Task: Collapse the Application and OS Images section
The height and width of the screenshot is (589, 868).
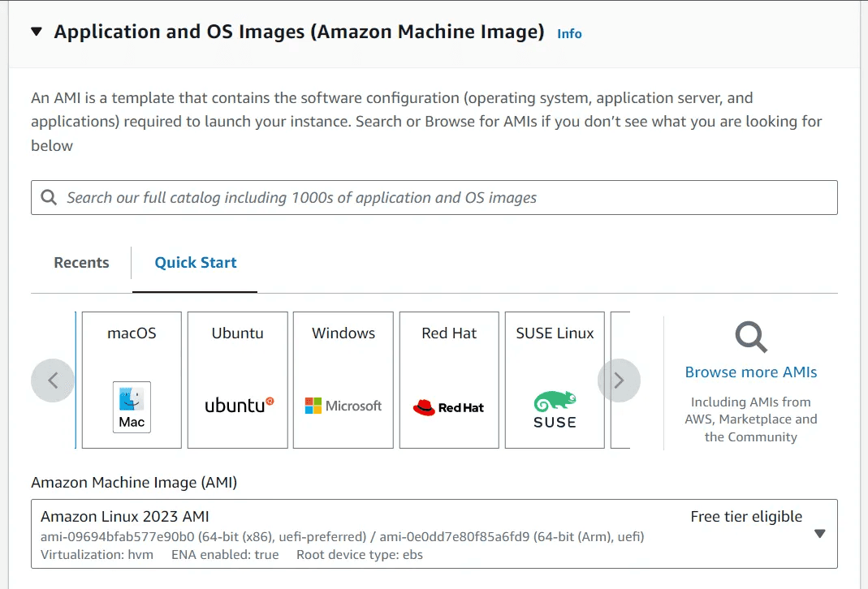Action: [x=37, y=32]
